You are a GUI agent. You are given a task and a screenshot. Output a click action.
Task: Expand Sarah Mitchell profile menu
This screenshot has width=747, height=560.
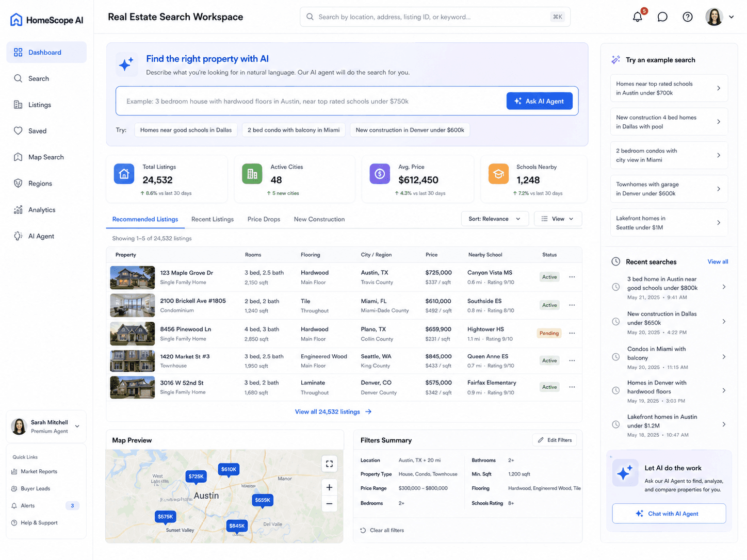(x=77, y=426)
